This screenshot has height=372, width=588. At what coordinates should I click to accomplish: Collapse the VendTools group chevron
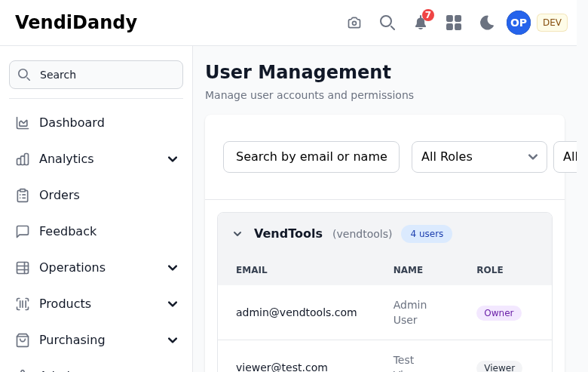[x=237, y=234]
